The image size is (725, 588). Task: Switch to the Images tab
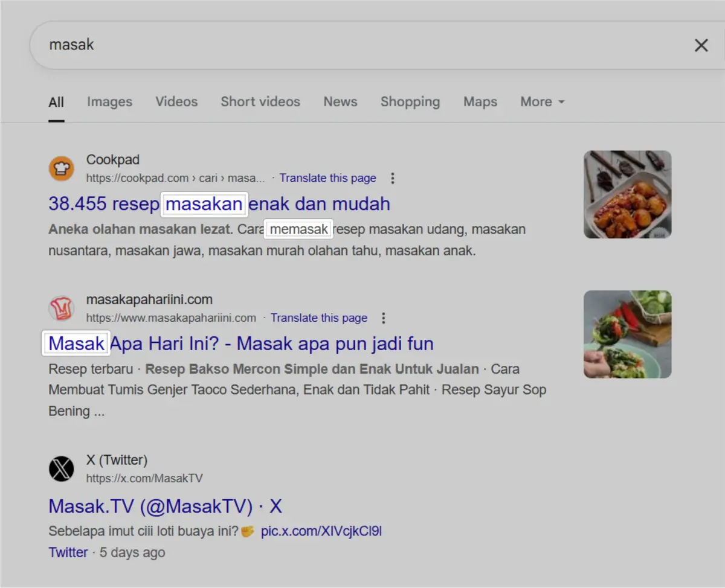pyautogui.click(x=109, y=101)
